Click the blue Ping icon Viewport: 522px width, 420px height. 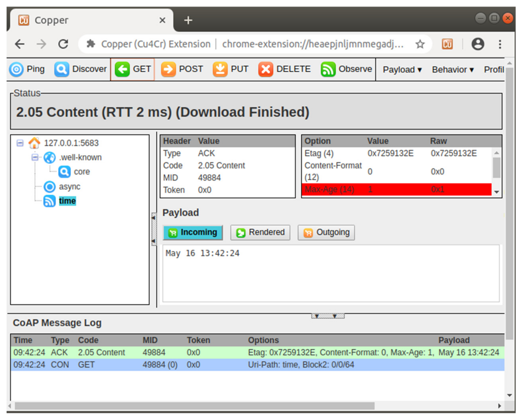point(16,69)
